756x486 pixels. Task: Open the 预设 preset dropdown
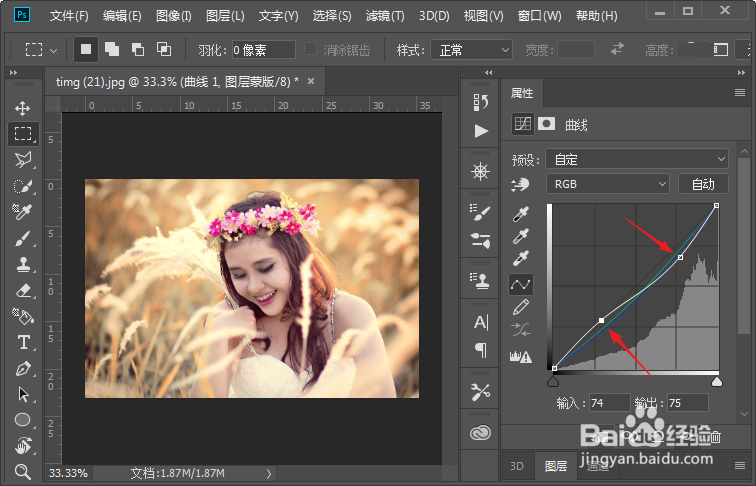pos(637,159)
